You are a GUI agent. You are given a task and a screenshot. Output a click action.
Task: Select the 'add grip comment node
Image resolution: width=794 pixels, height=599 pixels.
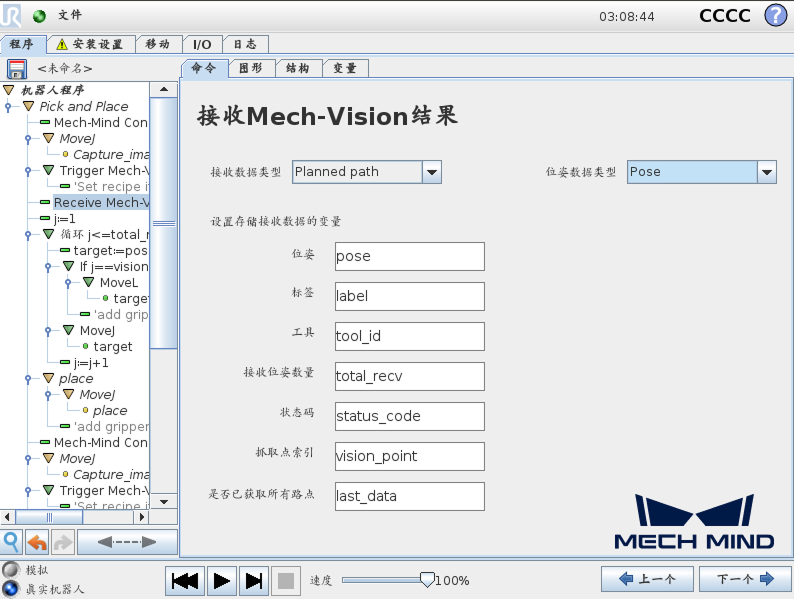(x=121, y=314)
